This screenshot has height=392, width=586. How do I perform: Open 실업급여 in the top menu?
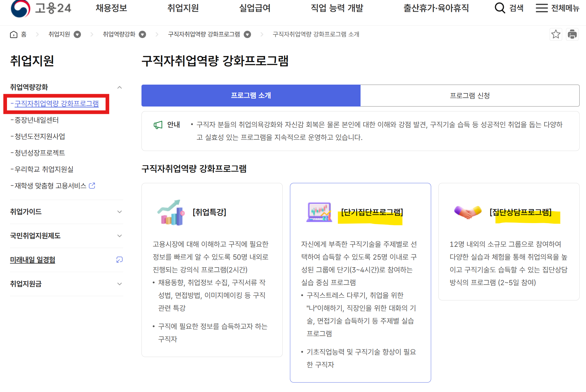pyautogui.click(x=255, y=8)
